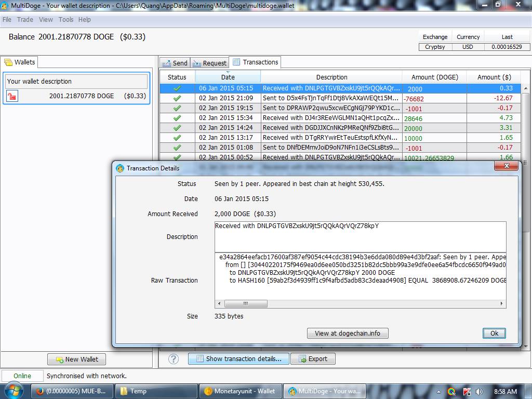The width and height of the screenshot is (532, 399).
Task: Click the Amount (DOGE) column header
Action: (x=435, y=77)
